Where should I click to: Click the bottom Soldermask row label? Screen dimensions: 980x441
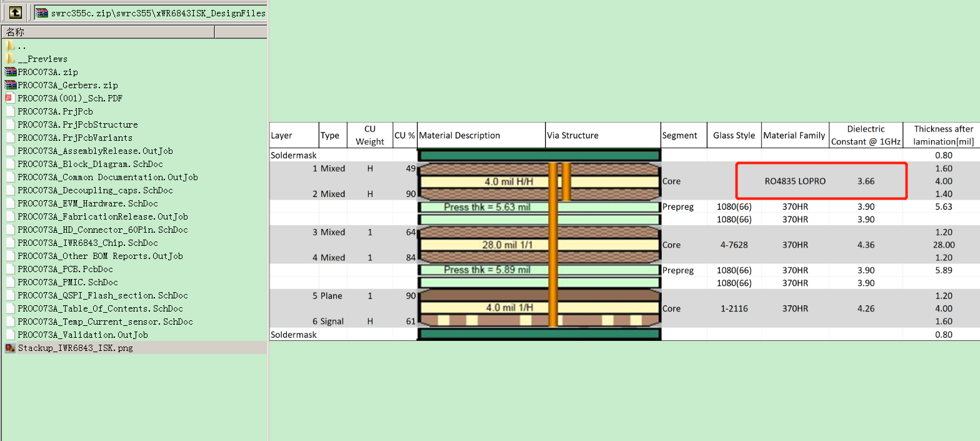294,335
